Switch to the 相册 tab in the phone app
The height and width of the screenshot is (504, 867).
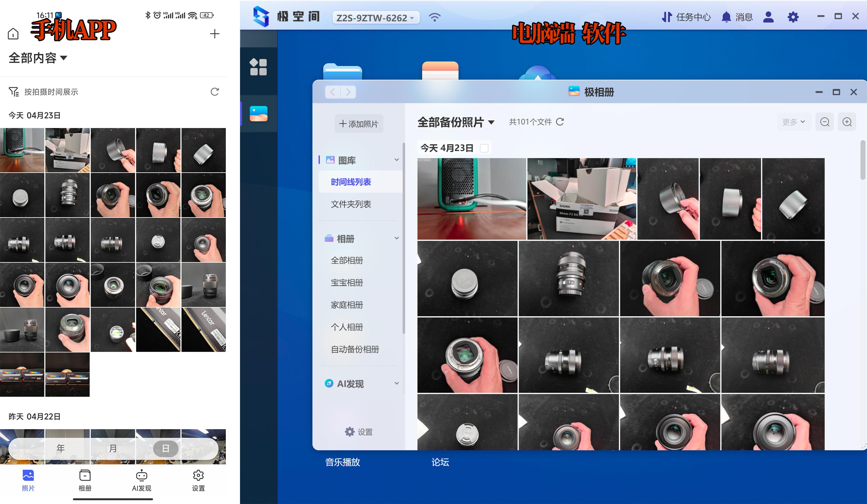coord(85,480)
